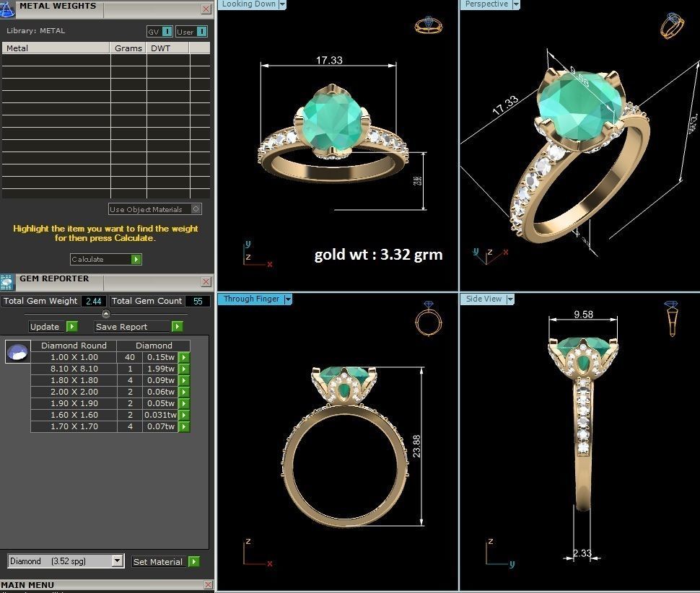Select the Perspective view label
This screenshot has width=700, height=593.
(x=486, y=4)
